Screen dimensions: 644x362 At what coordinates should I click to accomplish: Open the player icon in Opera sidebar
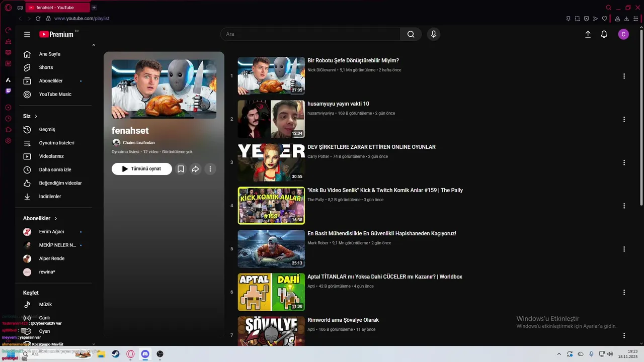click(x=8, y=108)
